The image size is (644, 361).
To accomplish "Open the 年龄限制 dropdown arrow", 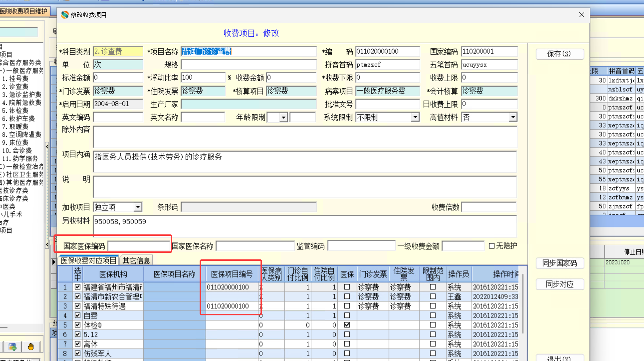I will click(x=283, y=117).
